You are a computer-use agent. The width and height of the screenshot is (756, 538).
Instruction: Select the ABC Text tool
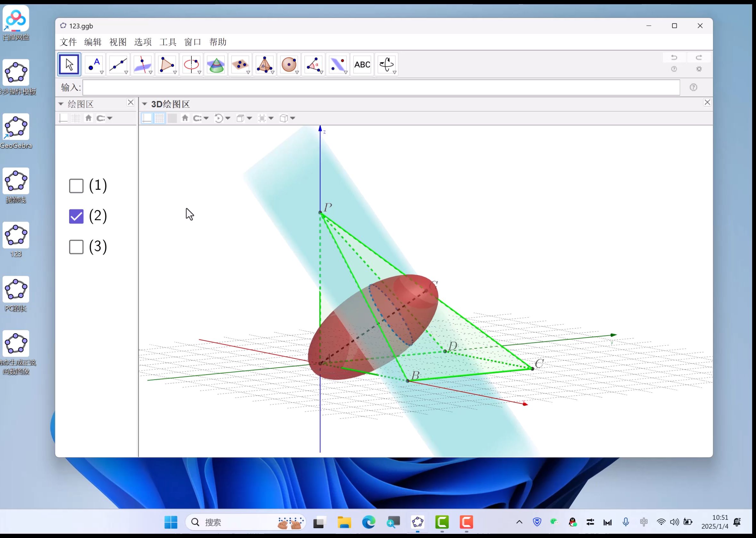click(x=362, y=64)
